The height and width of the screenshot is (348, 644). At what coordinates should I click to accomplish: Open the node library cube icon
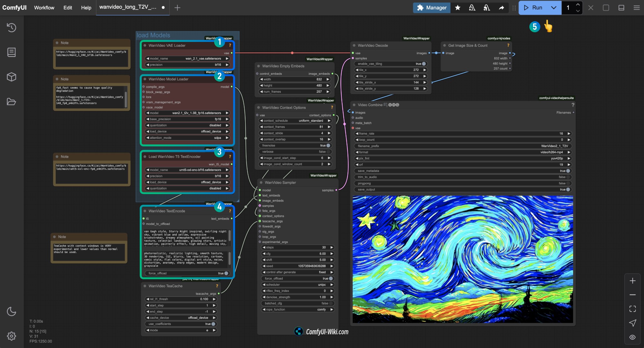pyautogui.click(x=12, y=77)
